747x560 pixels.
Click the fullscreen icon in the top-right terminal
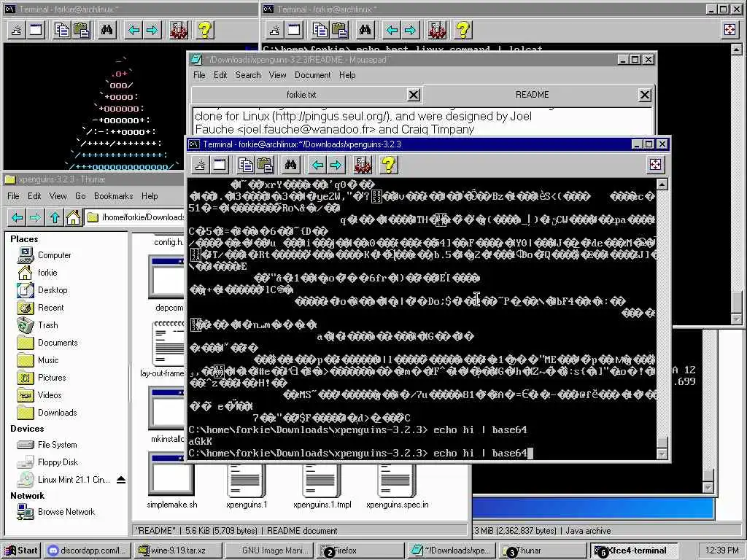[729, 30]
